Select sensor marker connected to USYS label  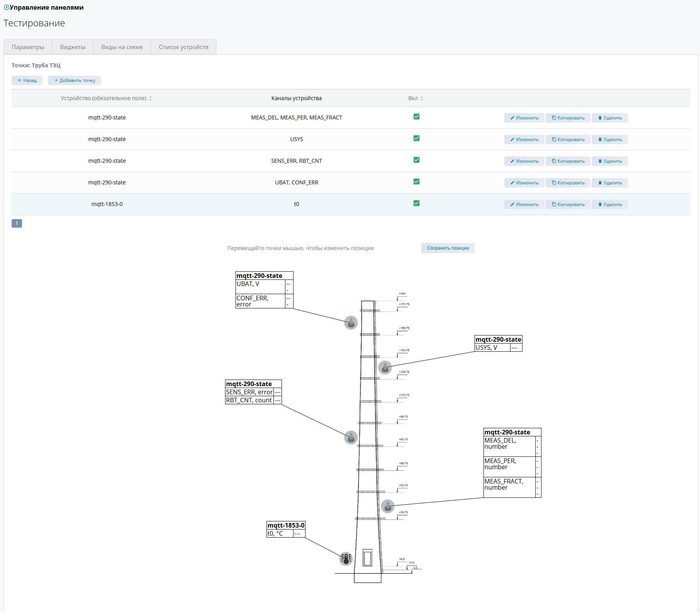[385, 367]
